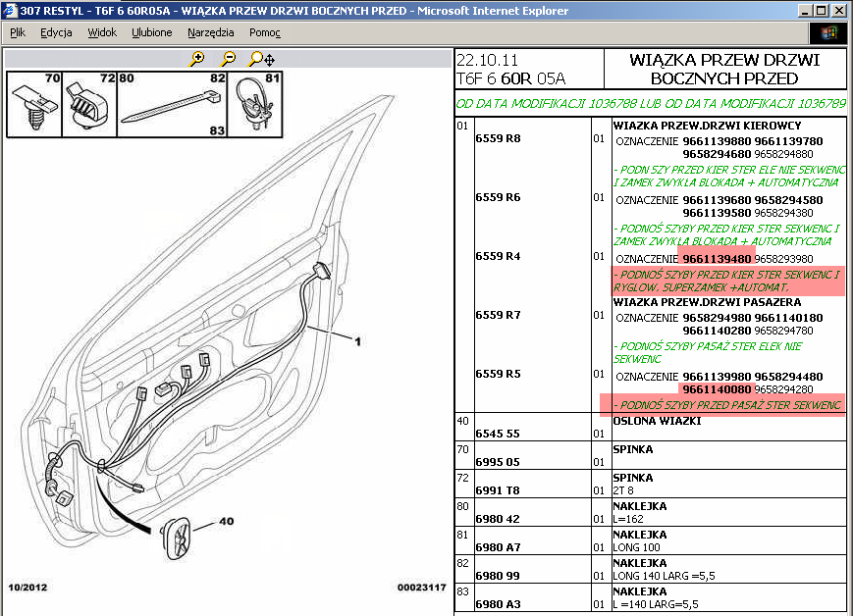Click part number 6995 05

tap(498, 462)
